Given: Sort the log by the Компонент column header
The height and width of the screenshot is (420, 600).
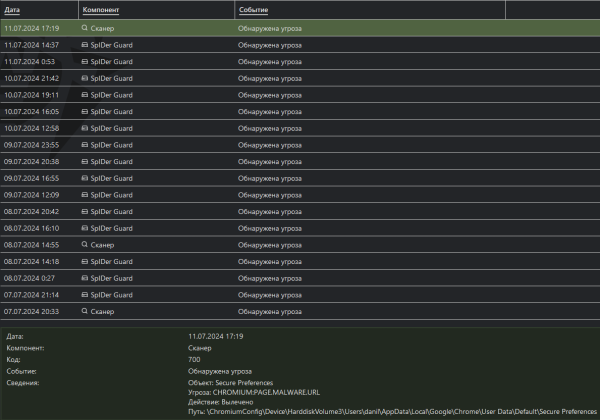Looking at the screenshot, I should [100, 10].
